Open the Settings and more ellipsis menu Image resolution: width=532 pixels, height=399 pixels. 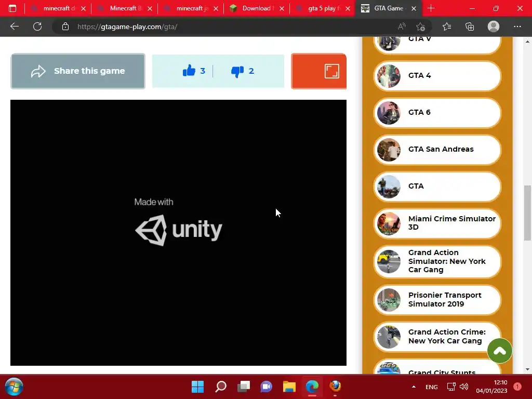click(x=517, y=26)
